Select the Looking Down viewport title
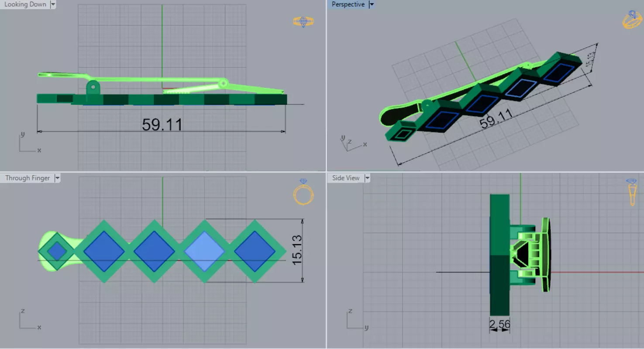Image resolution: width=644 pixels, height=349 pixels. pos(25,4)
